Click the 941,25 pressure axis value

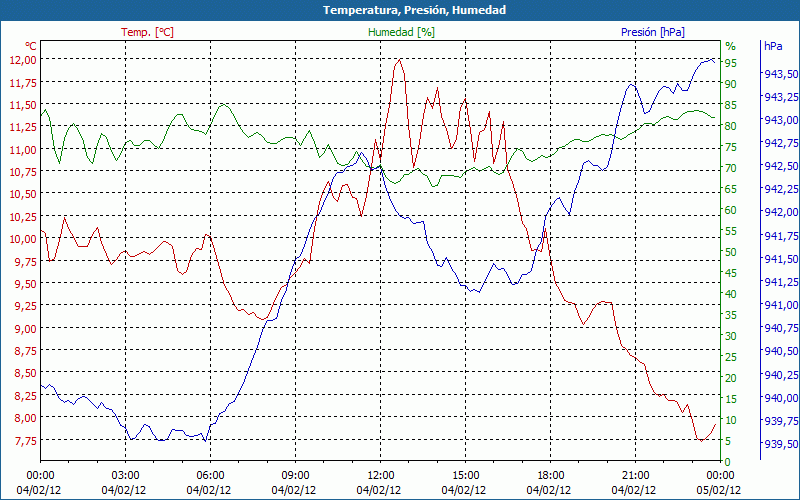click(781, 282)
